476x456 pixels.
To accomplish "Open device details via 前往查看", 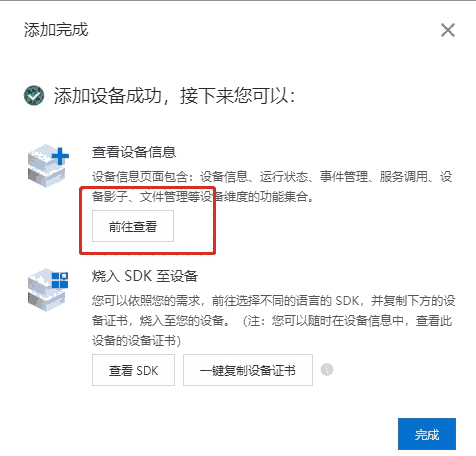I will point(133,226).
